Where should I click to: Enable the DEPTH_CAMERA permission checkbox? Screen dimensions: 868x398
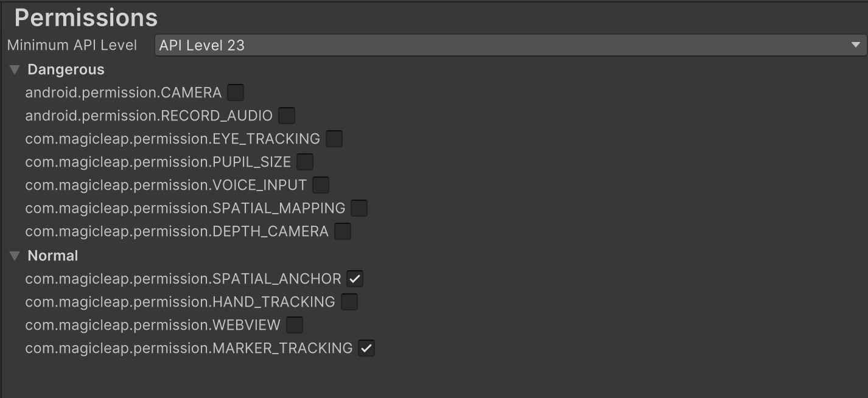(342, 231)
